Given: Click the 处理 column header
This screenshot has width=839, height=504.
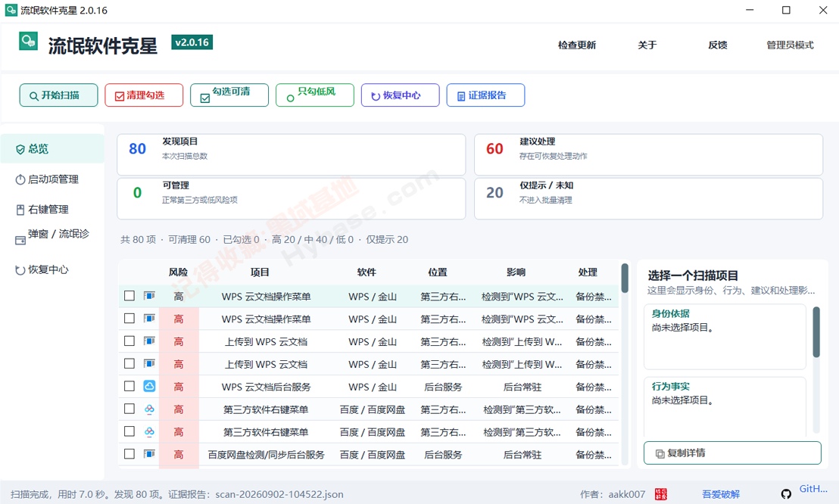Looking at the screenshot, I should [588, 272].
